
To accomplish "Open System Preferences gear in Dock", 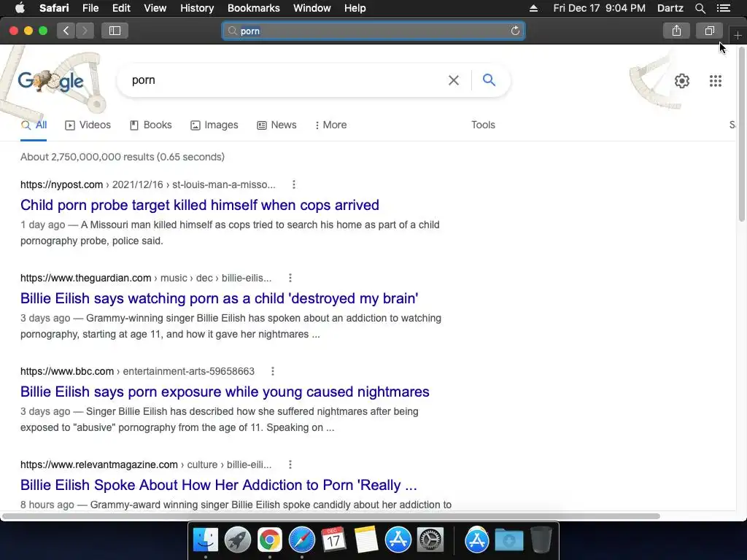I will coord(430,540).
